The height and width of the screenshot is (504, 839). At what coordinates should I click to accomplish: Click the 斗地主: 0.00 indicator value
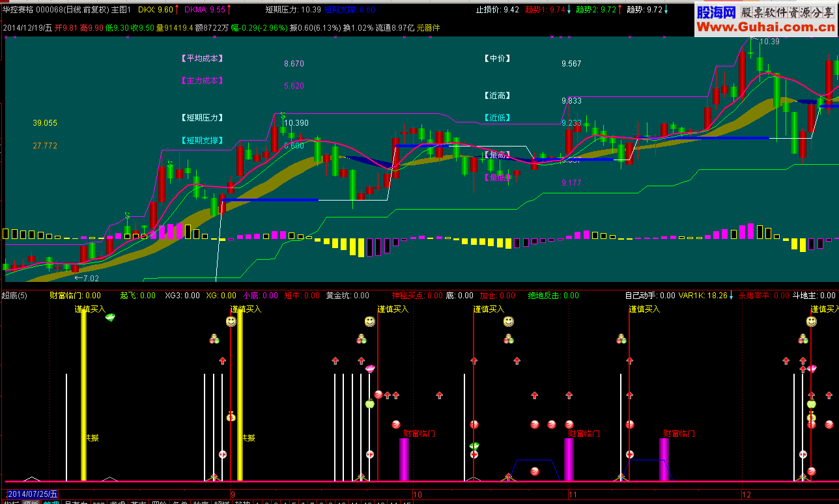814,296
